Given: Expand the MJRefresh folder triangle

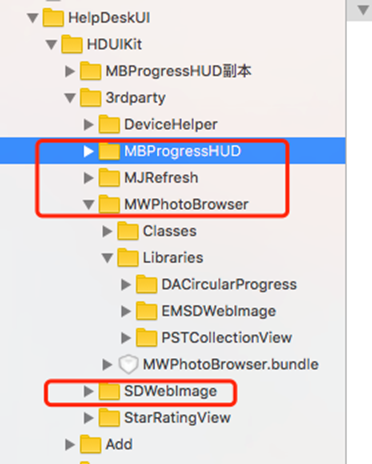Looking at the screenshot, I should click(x=88, y=178).
